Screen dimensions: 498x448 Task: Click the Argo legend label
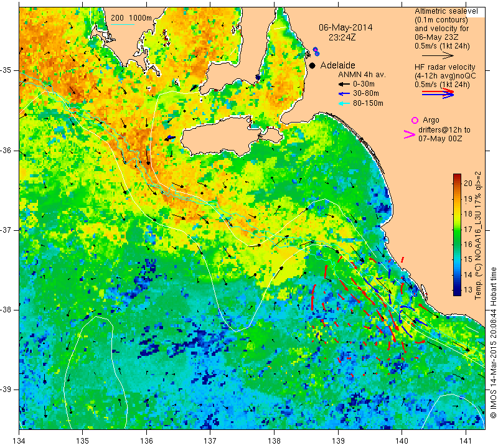point(431,120)
